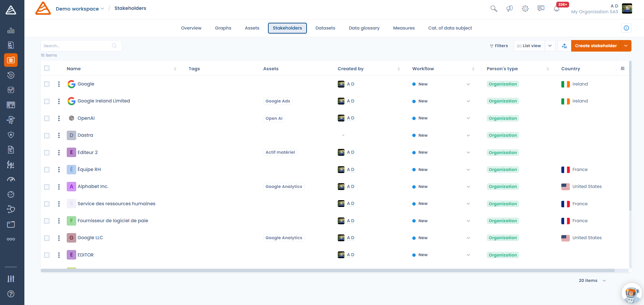Open the sliders settings icon at sidebar bottom

[11, 279]
